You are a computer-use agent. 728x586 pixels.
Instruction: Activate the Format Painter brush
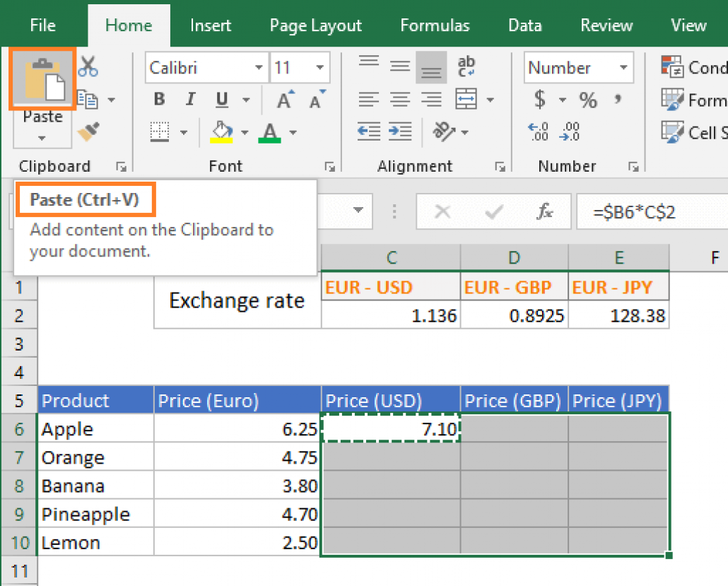click(88, 131)
